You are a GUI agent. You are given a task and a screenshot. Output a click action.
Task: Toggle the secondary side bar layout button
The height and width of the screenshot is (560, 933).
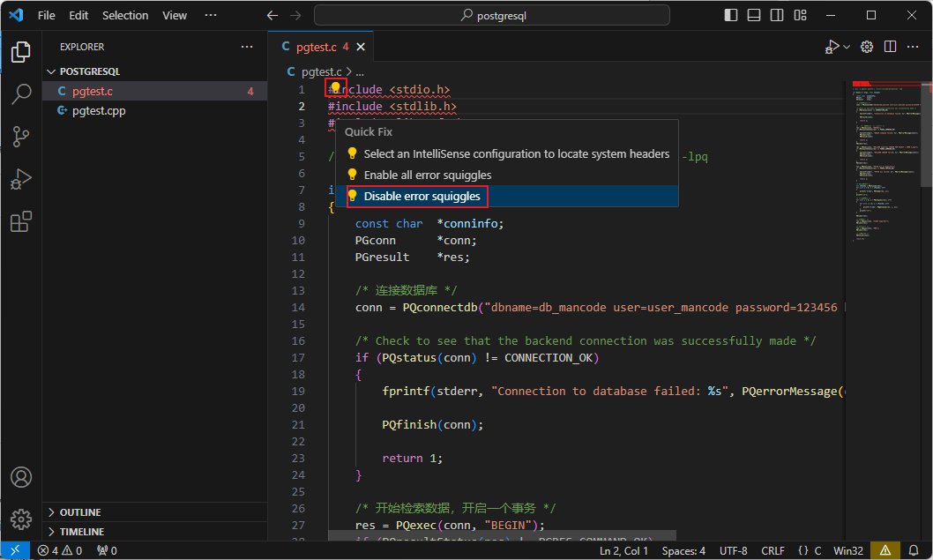(775, 15)
